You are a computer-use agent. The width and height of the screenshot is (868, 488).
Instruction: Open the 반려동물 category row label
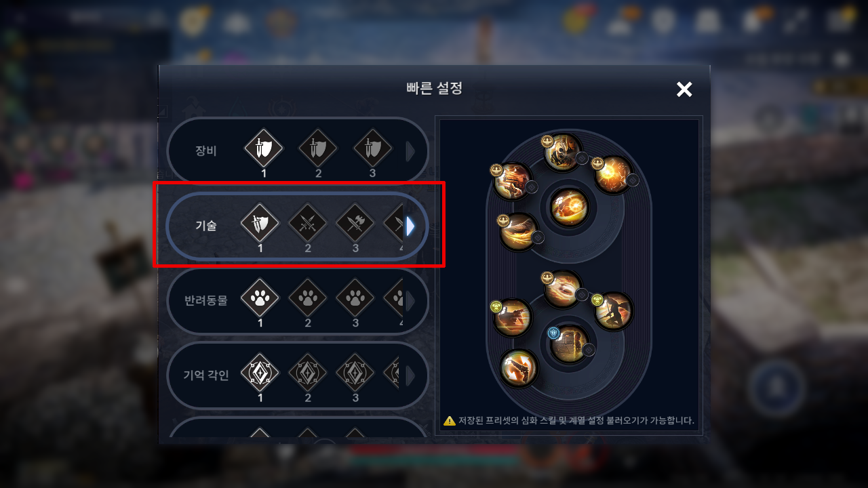tap(206, 301)
